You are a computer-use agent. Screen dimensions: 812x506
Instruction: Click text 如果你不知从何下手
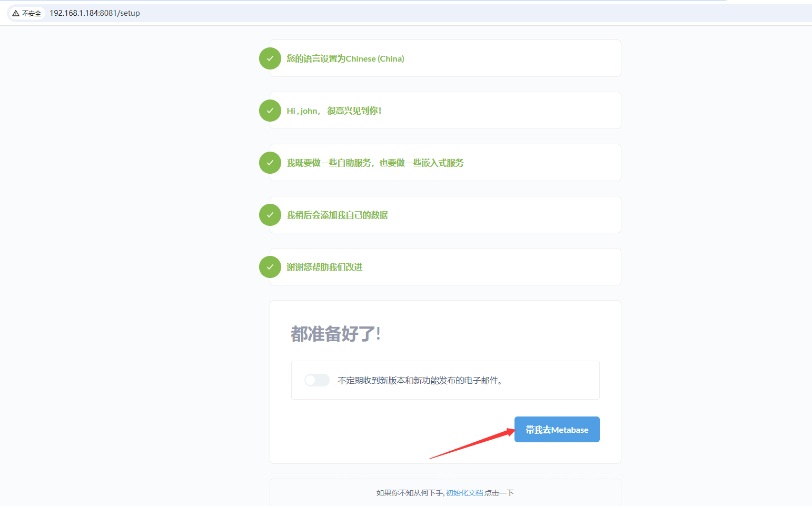click(410, 493)
